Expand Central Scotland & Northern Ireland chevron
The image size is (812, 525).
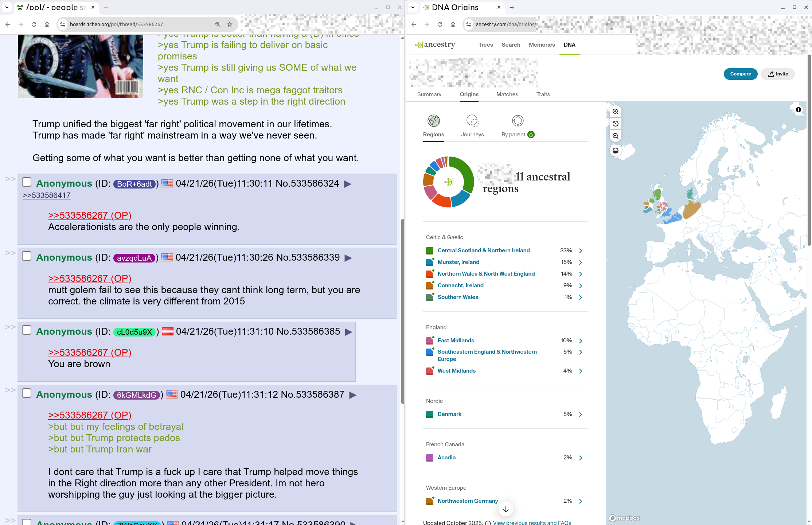pos(581,251)
